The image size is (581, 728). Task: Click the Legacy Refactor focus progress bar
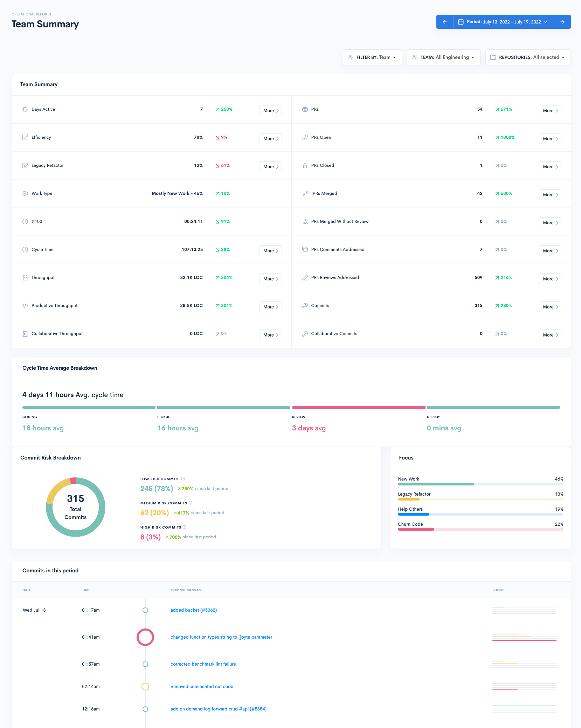pos(480,499)
